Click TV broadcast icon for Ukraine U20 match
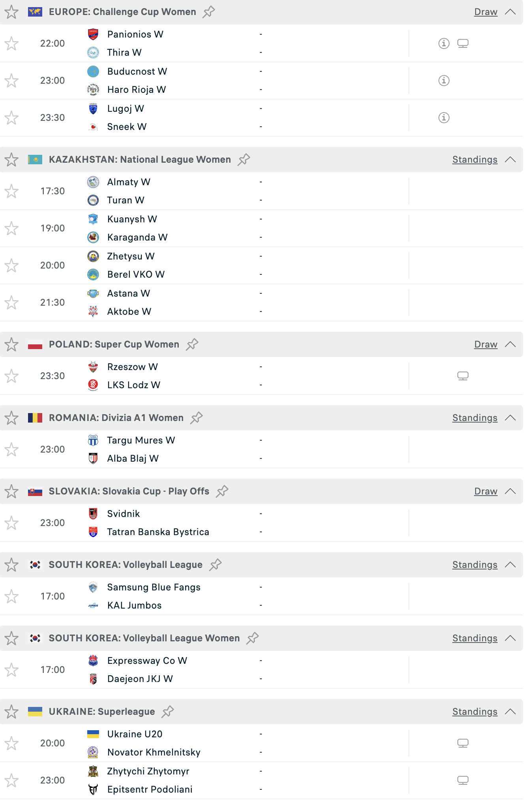Screen dimensions: 532x808 (x=463, y=743)
